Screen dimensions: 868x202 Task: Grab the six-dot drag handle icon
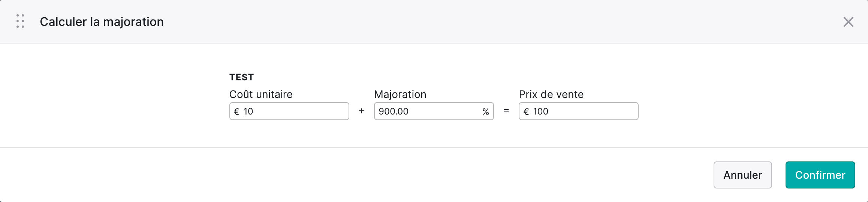[x=20, y=21]
